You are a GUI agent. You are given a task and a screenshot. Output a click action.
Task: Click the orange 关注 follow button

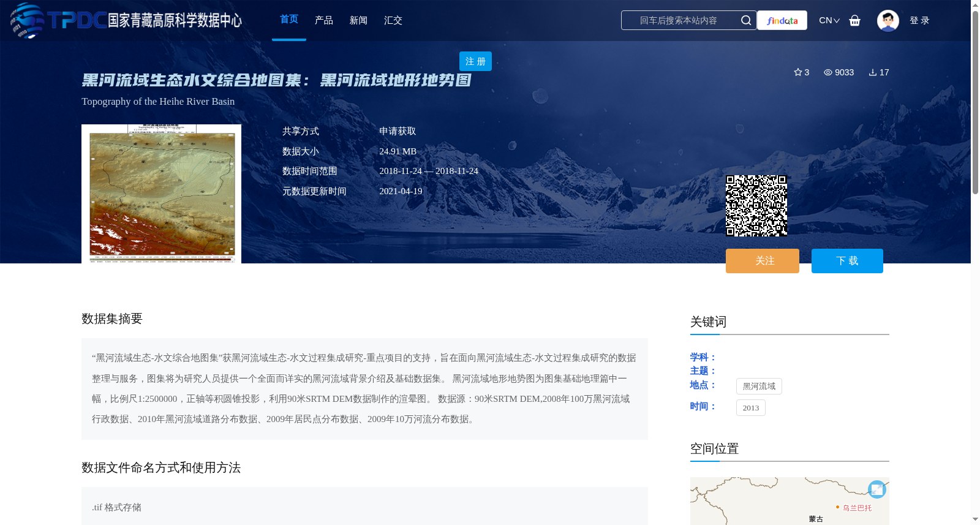(763, 261)
